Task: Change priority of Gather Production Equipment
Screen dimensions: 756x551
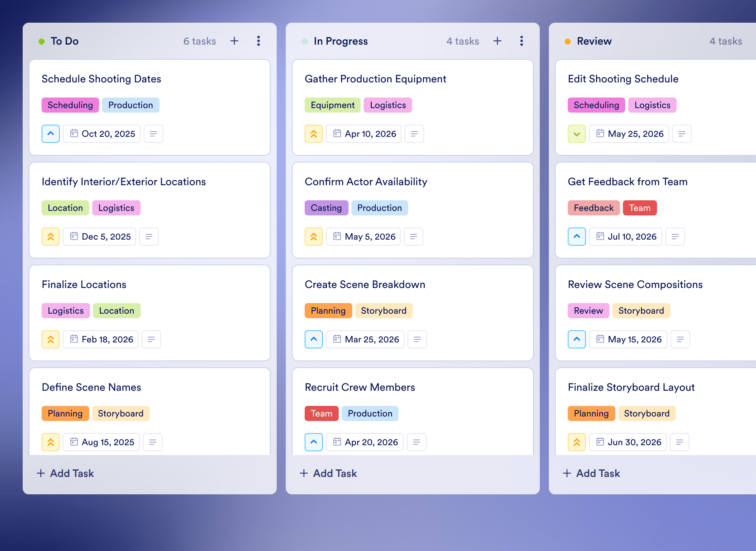Action: 314,134
